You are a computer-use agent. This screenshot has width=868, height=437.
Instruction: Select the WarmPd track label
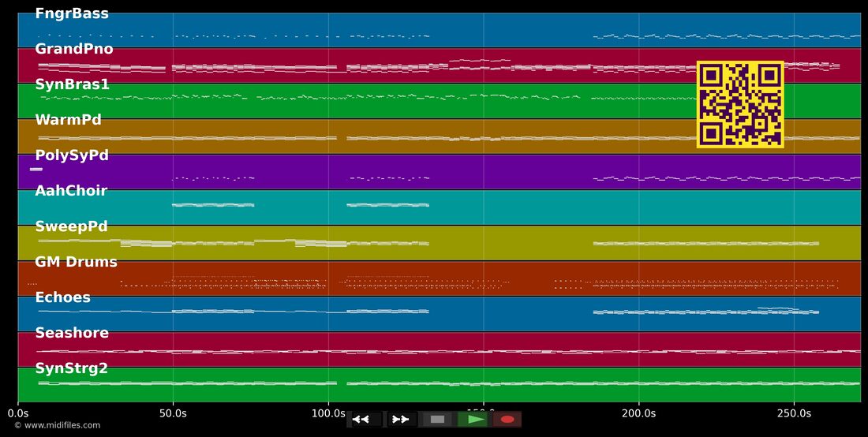click(x=68, y=120)
